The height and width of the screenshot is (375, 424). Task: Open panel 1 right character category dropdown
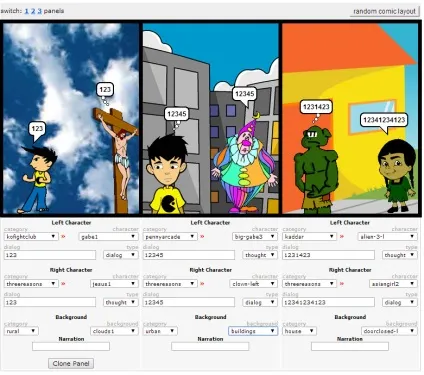[x=31, y=284]
